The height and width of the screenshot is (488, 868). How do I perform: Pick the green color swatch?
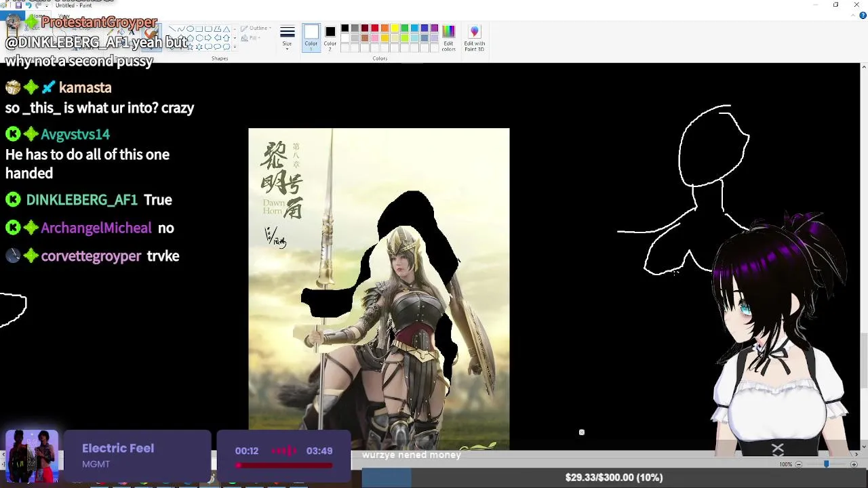coord(404,28)
